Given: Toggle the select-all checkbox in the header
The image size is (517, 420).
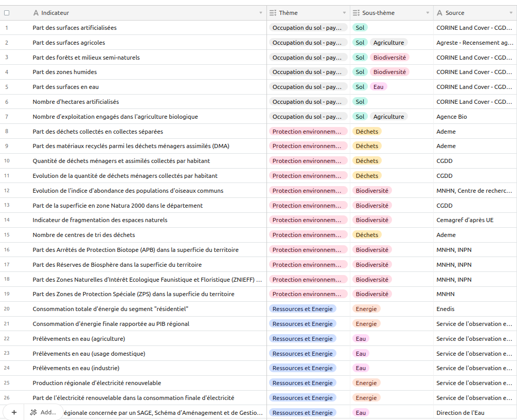Looking at the screenshot, I should click(7, 13).
